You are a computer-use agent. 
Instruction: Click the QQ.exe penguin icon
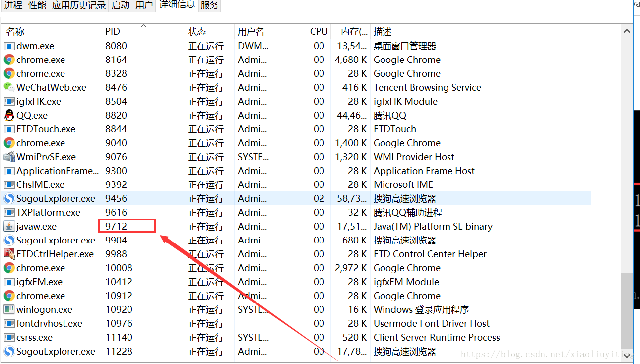coord(9,115)
